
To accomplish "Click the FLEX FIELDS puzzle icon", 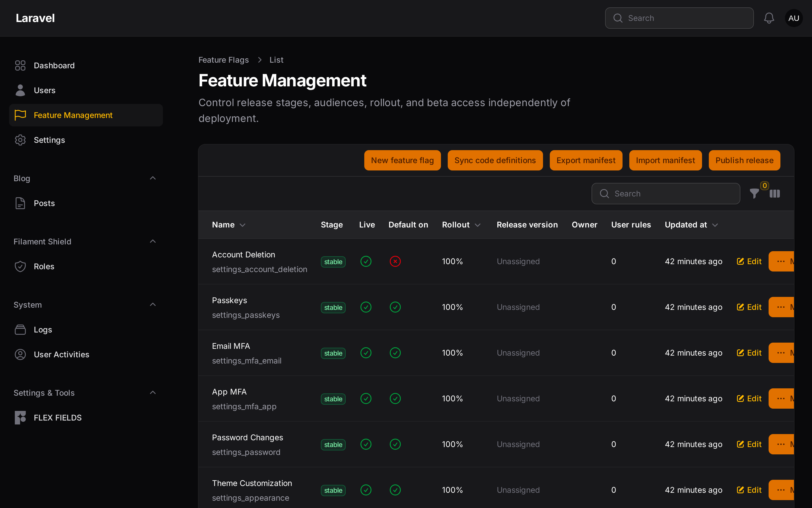I will tap(20, 418).
